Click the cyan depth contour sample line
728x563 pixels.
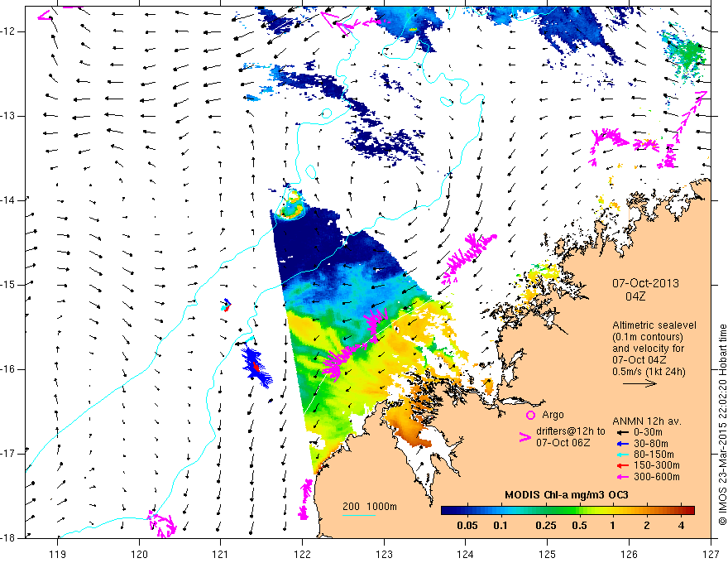click(x=359, y=515)
